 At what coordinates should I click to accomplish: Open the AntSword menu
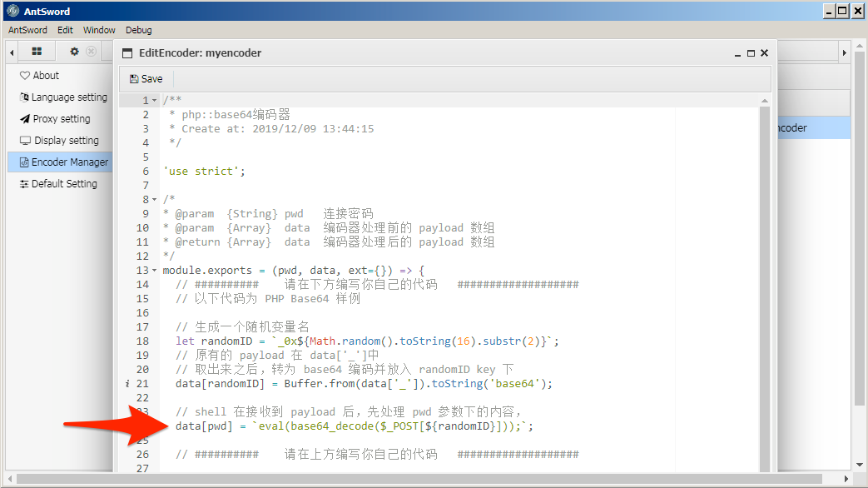tap(27, 30)
